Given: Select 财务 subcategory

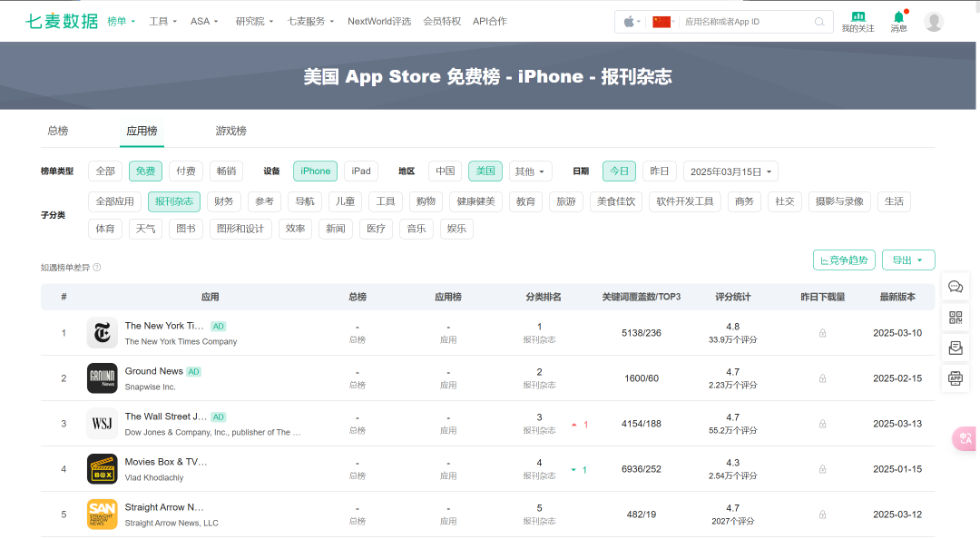Looking at the screenshot, I should [x=224, y=201].
